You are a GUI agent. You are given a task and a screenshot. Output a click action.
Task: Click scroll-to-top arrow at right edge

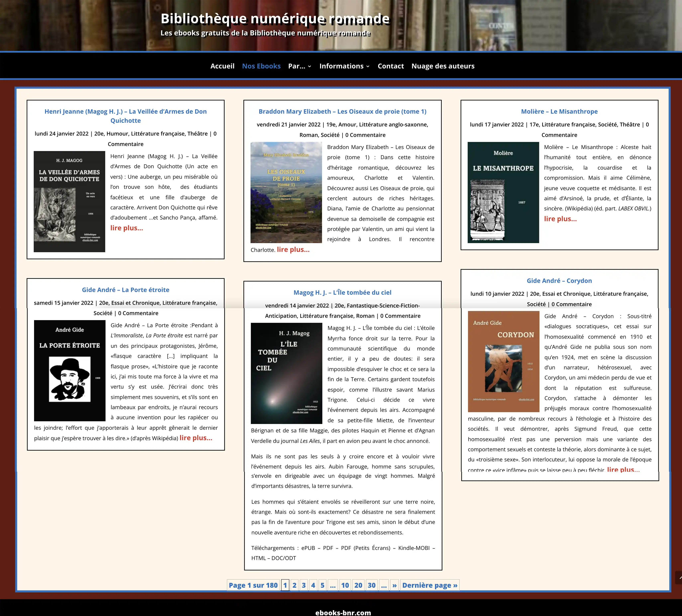679,578
